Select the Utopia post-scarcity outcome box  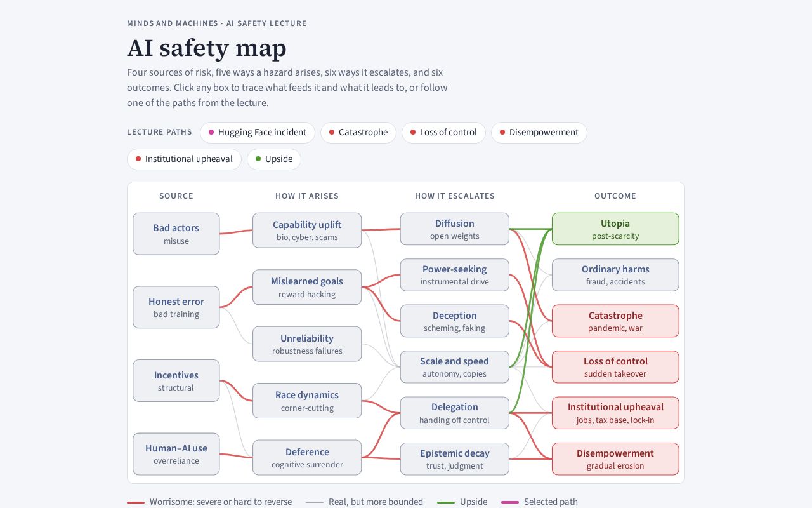point(615,229)
